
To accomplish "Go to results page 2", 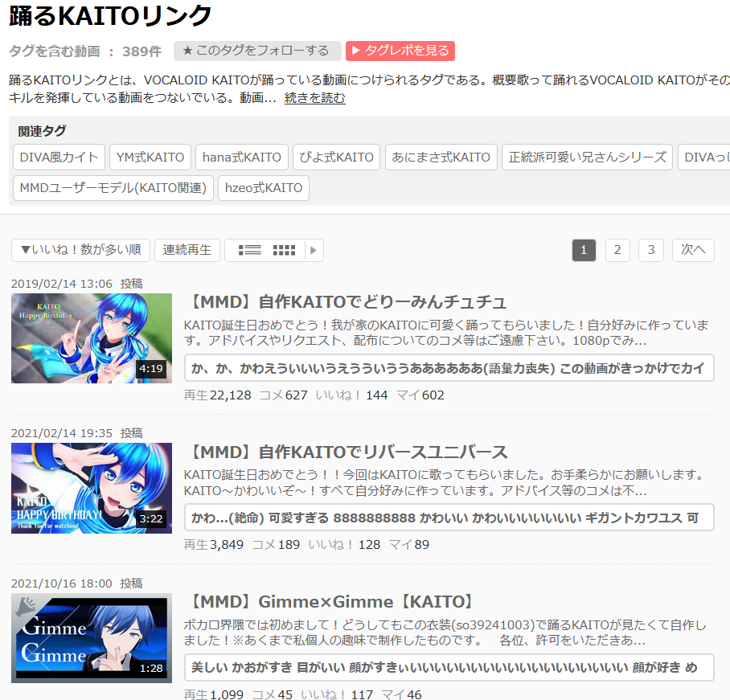I will (x=617, y=251).
